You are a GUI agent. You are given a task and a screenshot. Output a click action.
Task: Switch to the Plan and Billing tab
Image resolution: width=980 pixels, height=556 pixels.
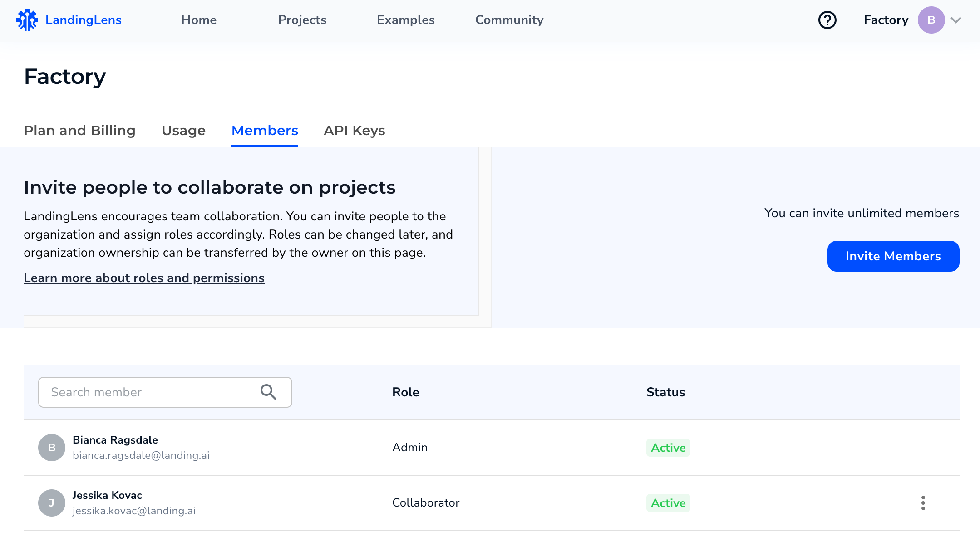click(79, 131)
